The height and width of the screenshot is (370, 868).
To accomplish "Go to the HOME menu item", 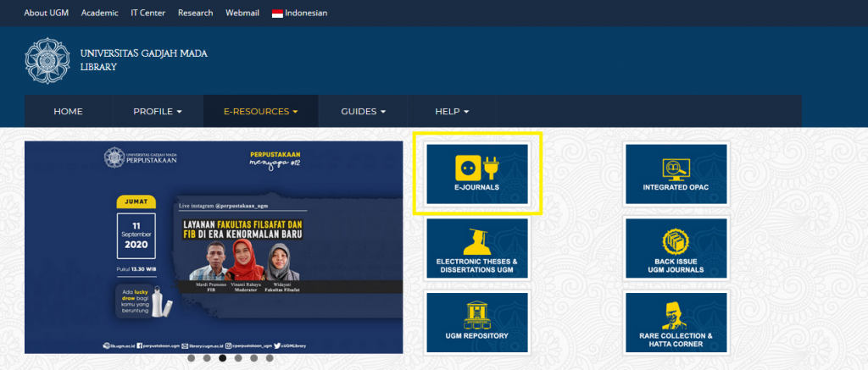I will pyautogui.click(x=68, y=111).
